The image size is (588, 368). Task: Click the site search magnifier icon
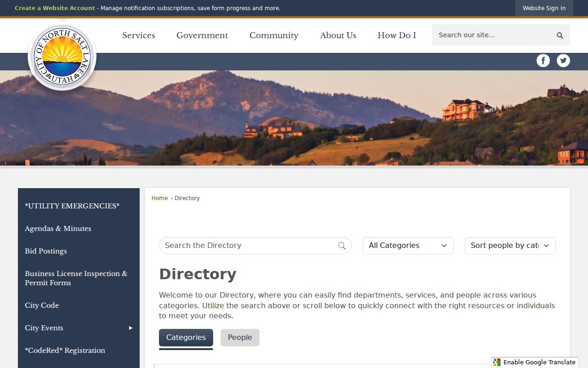click(x=560, y=35)
